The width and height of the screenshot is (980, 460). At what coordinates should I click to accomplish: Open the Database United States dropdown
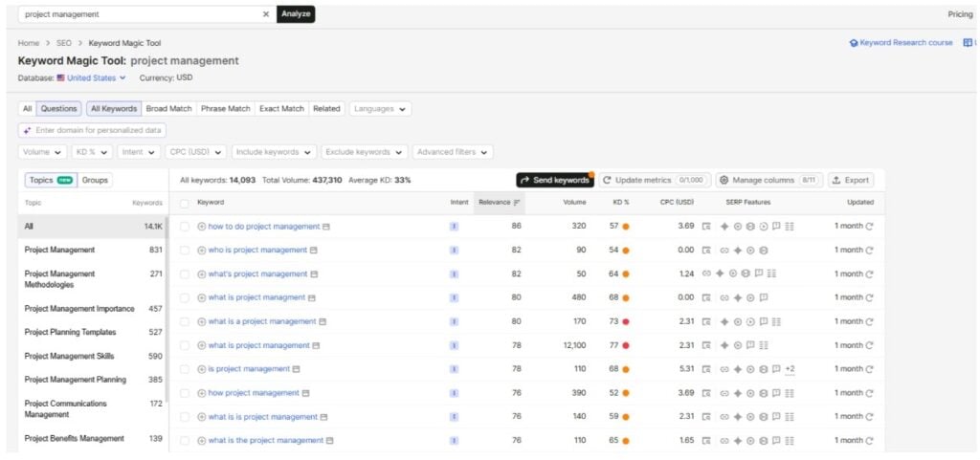91,78
